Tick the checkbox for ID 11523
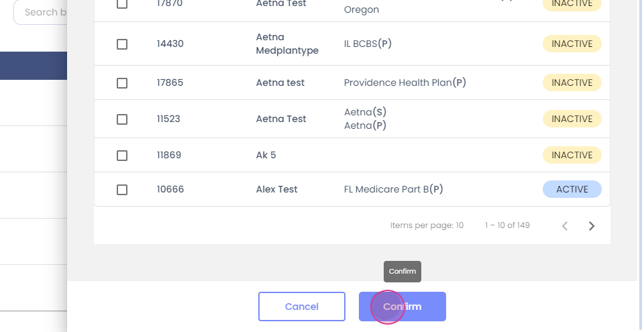The image size is (644, 332). click(122, 119)
